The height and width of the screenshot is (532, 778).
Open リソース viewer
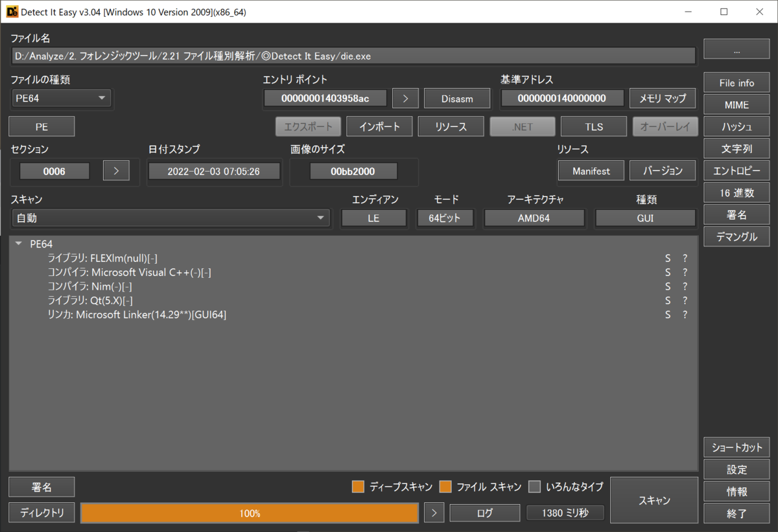[x=451, y=127]
